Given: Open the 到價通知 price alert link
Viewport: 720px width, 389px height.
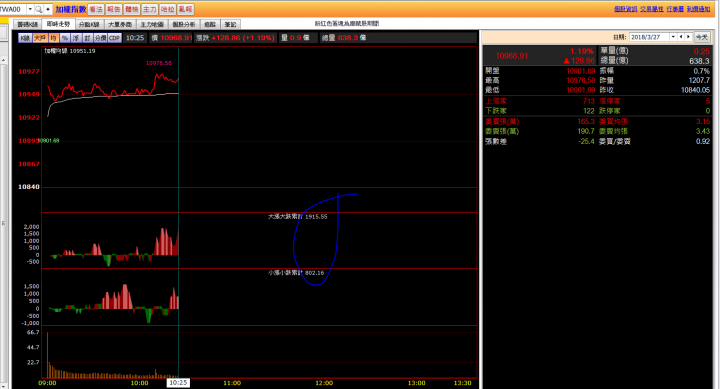Looking at the screenshot, I should click(698, 9).
